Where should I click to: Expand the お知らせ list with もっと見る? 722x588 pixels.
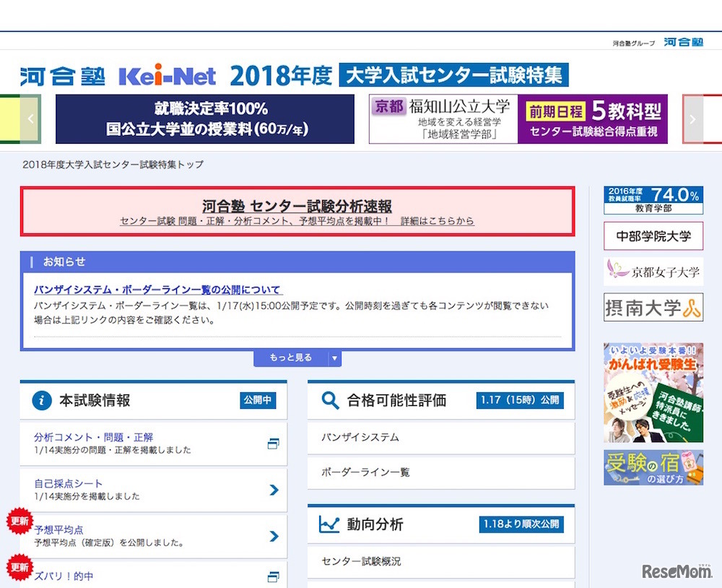coord(291,358)
